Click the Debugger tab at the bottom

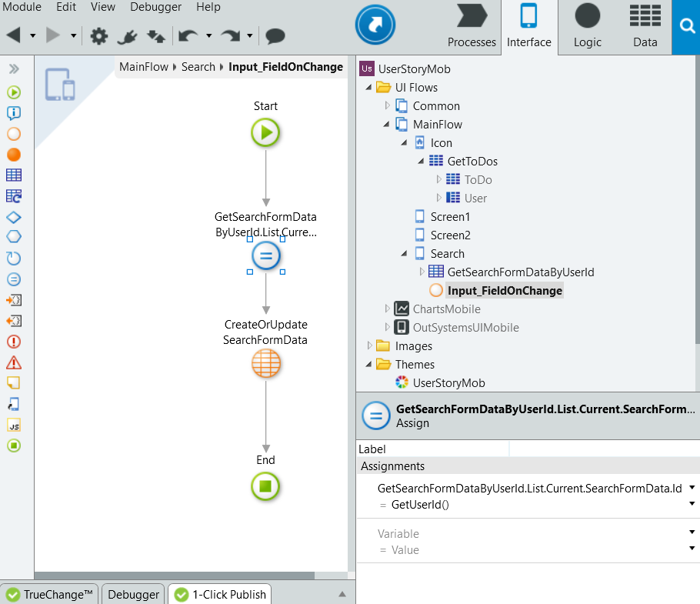(132, 593)
